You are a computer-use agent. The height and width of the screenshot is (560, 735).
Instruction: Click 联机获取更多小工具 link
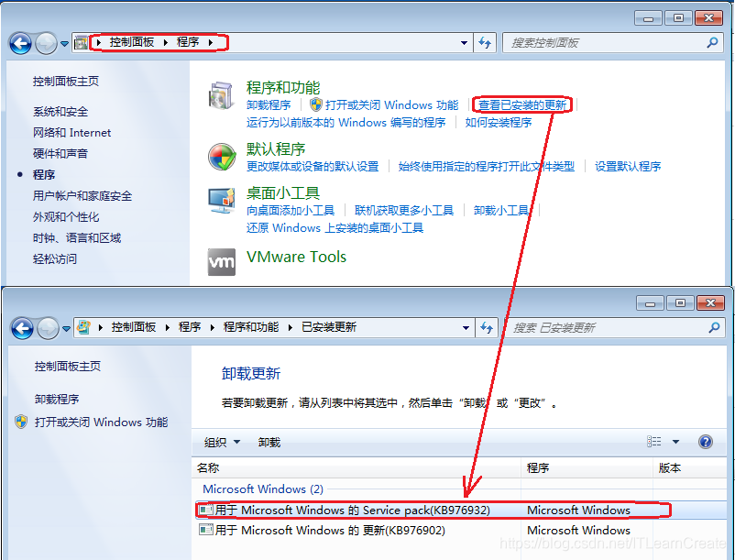tap(404, 211)
